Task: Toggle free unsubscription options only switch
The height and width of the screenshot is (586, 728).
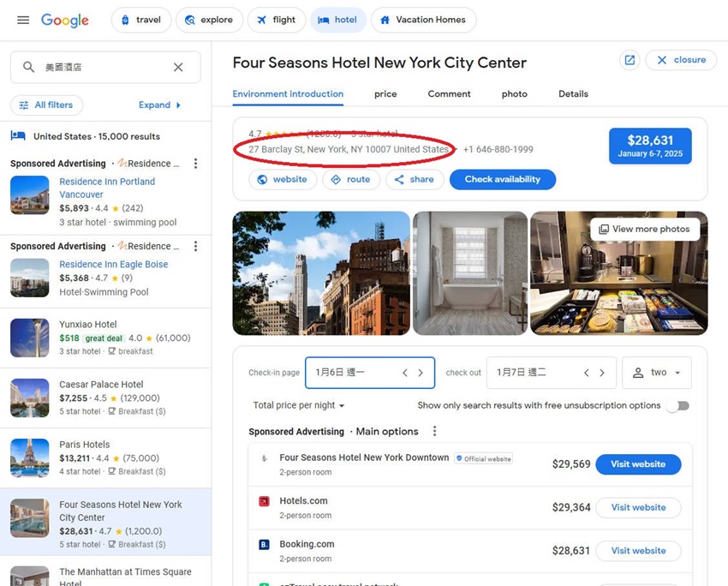Action: click(x=678, y=406)
